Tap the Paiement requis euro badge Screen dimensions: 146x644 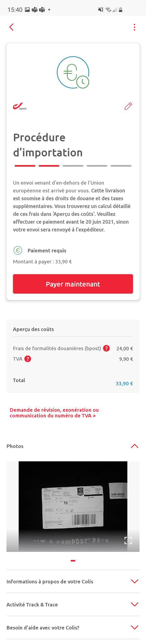click(18, 250)
